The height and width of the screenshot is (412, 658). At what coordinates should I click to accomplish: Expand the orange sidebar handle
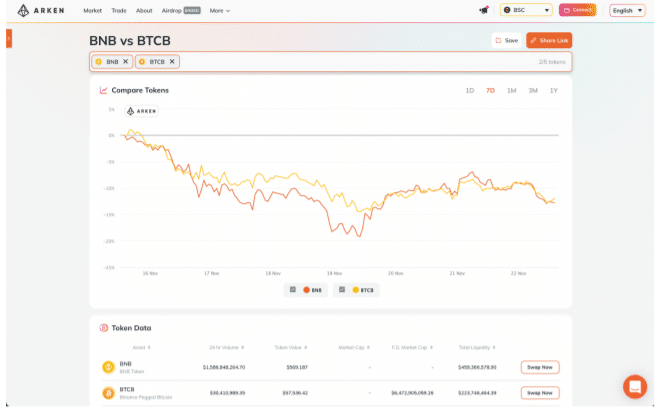(x=9, y=38)
